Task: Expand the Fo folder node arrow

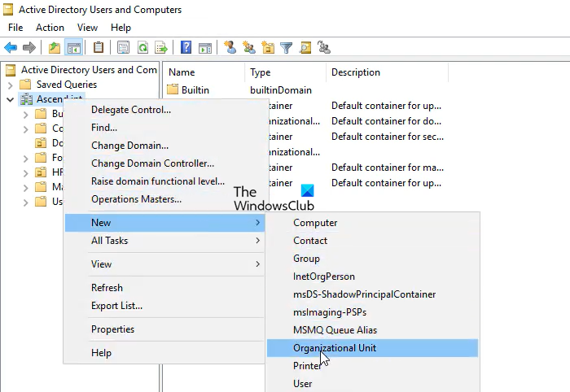Action: (25, 159)
